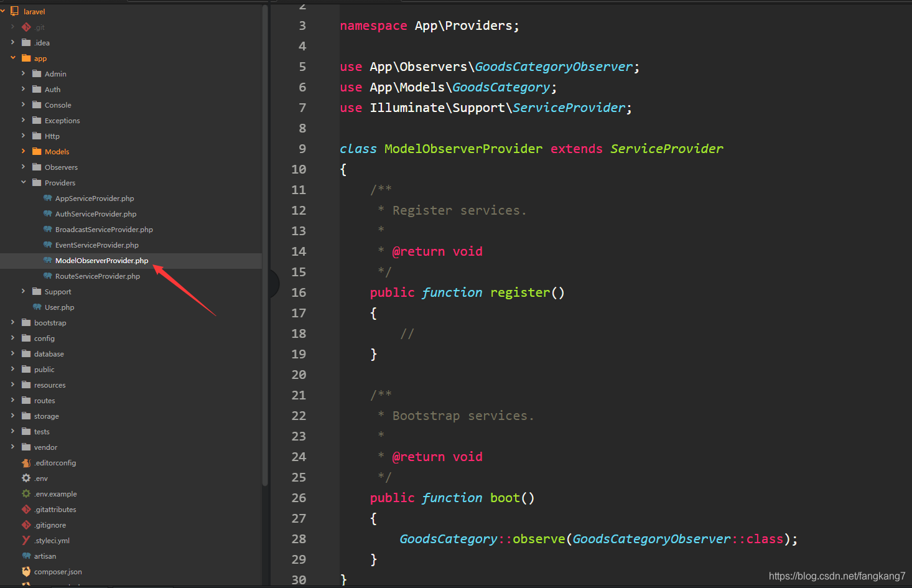
Task: Click the User.php file icon
Action: [x=37, y=307]
